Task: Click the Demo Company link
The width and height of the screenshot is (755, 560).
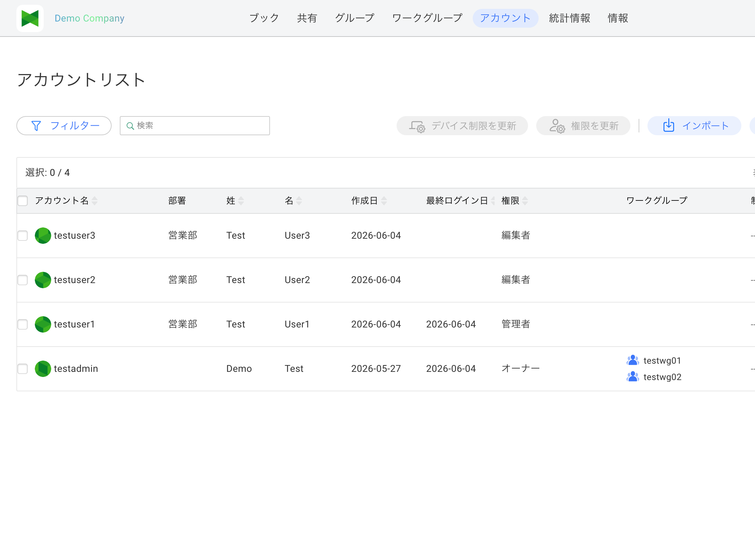Action: [x=89, y=18]
